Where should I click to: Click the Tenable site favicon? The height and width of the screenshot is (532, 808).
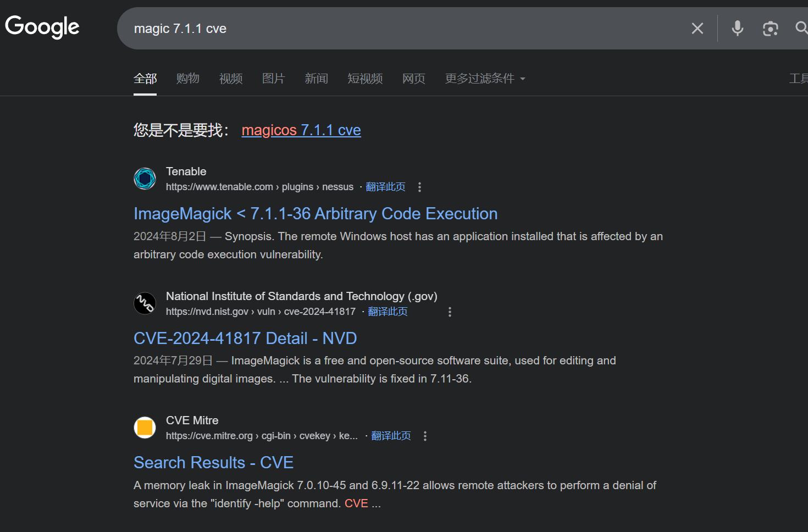[x=145, y=179]
